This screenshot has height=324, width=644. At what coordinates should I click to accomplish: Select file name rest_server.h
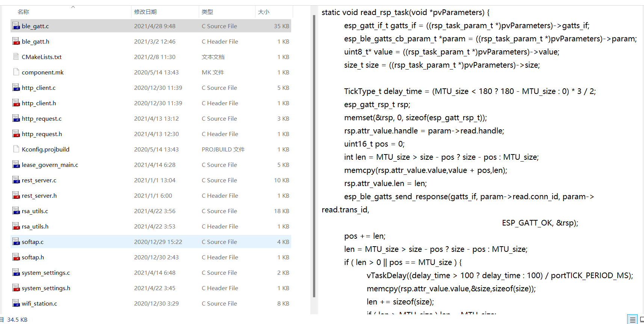pyautogui.click(x=39, y=195)
